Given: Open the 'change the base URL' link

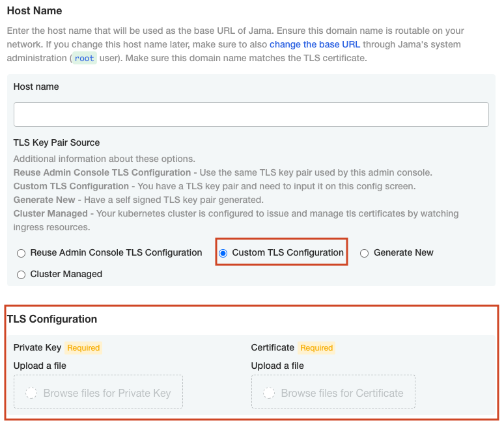Looking at the screenshot, I should point(315,44).
